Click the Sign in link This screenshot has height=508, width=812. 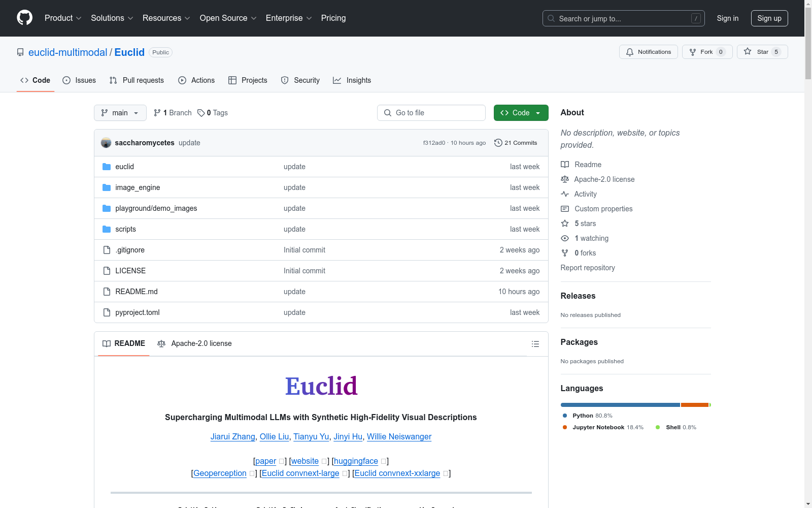[728, 18]
